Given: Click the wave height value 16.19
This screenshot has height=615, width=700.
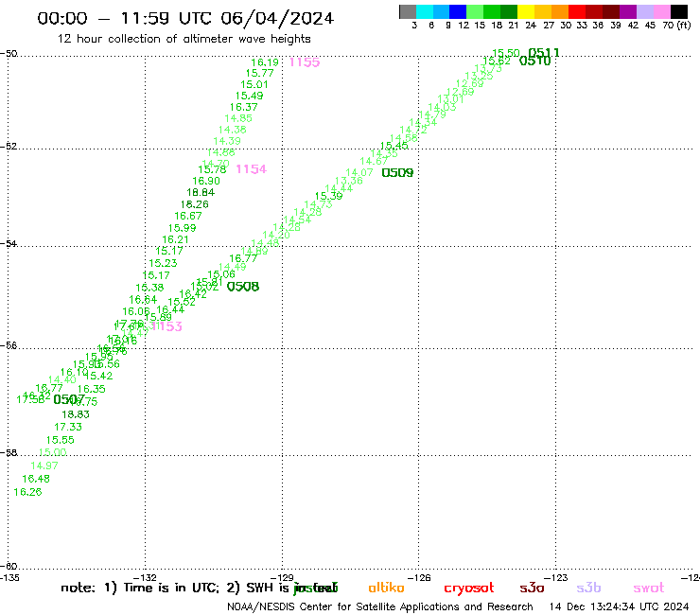Looking at the screenshot, I should point(265,62).
